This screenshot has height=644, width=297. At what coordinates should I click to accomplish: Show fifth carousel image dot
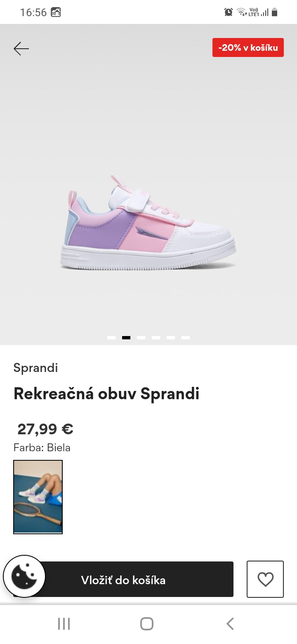coord(171,338)
